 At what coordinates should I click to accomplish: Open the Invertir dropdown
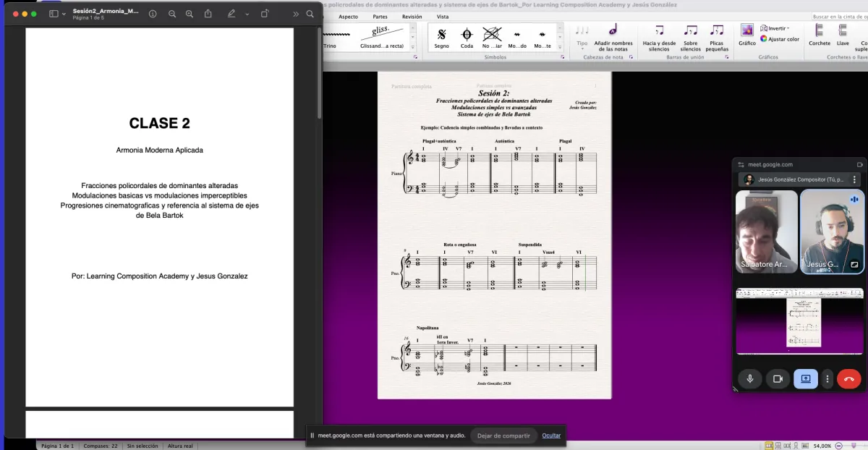click(x=774, y=28)
